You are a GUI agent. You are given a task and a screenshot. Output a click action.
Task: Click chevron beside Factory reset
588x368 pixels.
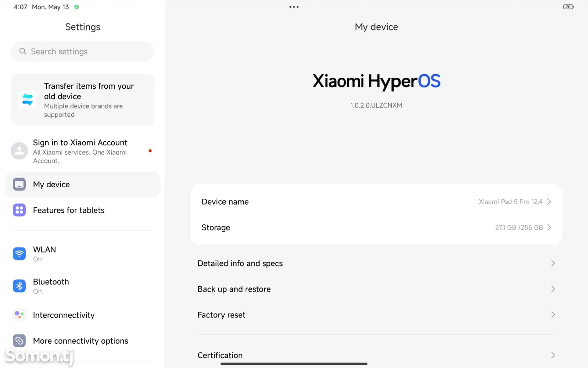tap(553, 315)
